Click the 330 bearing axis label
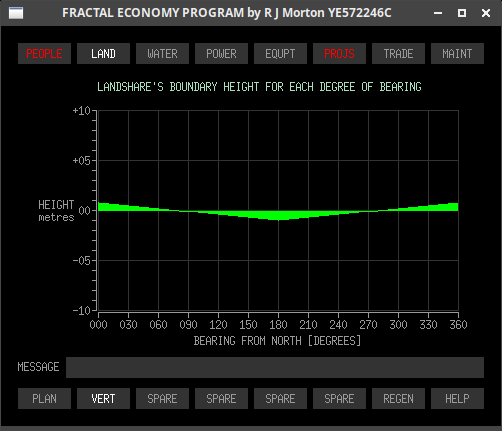The width and height of the screenshot is (502, 431). pos(429,325)
